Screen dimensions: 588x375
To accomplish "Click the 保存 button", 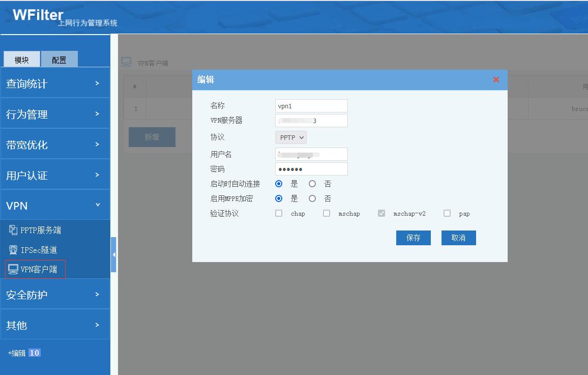I will point(413,238).
